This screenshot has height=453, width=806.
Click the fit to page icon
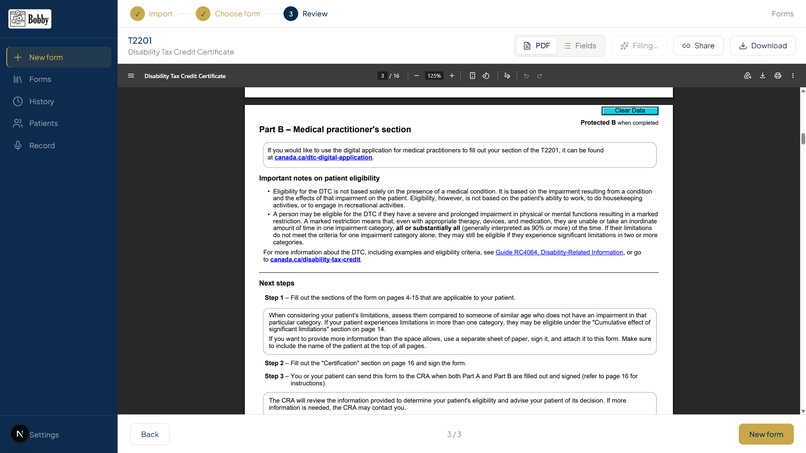click(472, 76)
